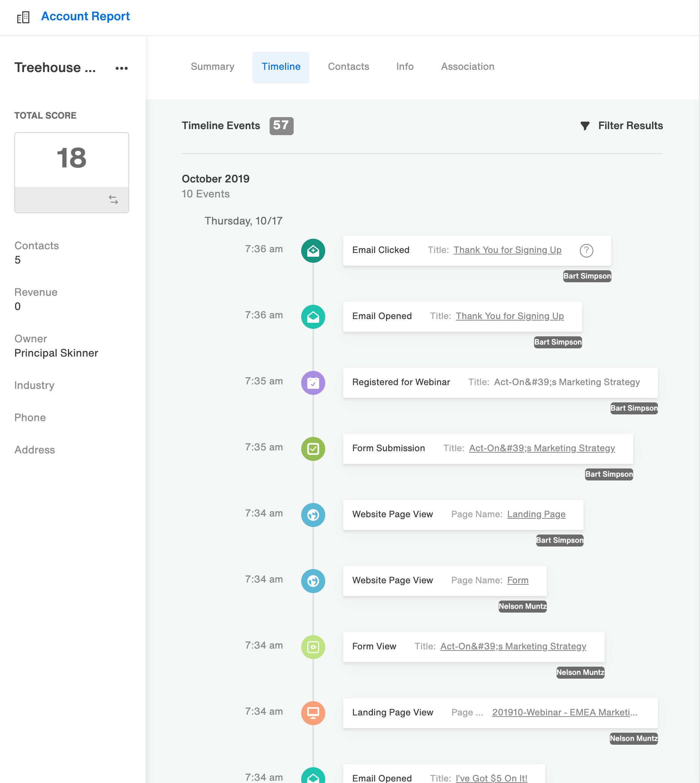Open Act-On Marketing Strategy link in Form View
The height and width of the screenshot is (783, 700).
click(513, 646)
